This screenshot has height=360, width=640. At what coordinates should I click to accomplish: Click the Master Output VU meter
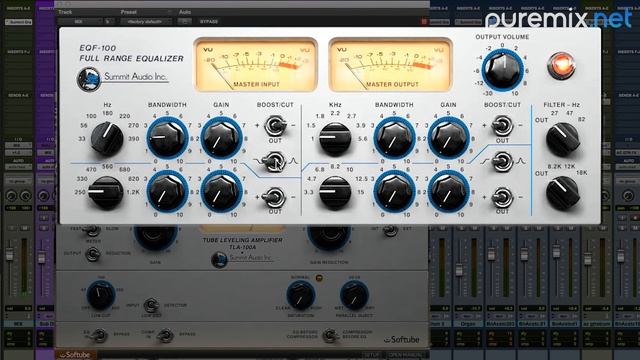(x=391, y=65)
